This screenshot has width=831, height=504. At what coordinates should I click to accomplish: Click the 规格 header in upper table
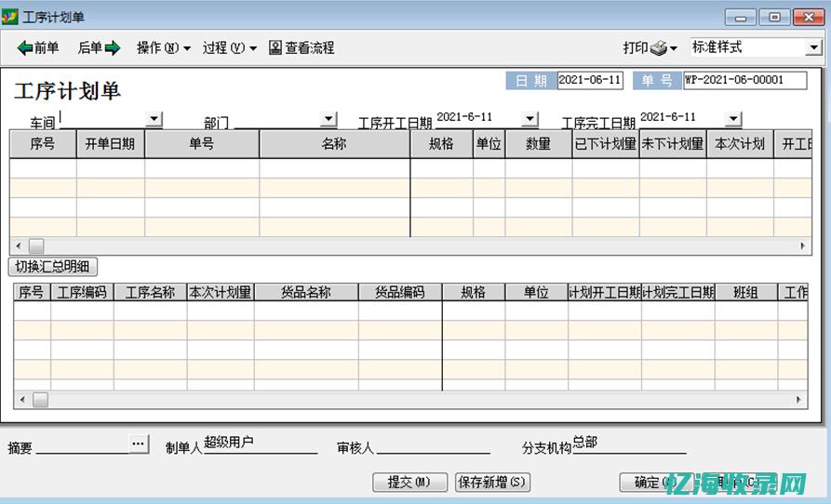click(441, 144)
